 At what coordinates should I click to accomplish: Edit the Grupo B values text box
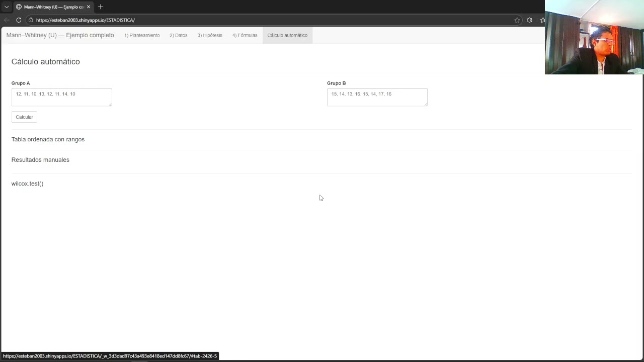pos(377,97)
